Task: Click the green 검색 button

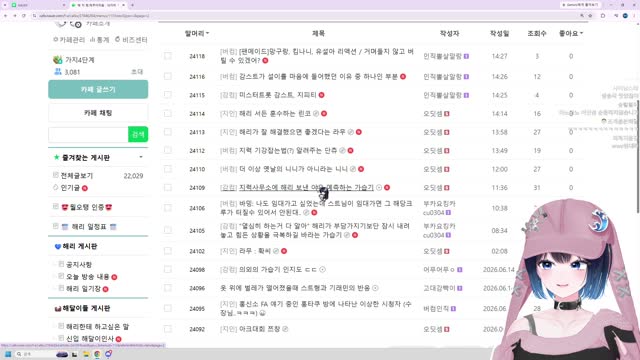Action: pyautogui.click(x=138, y=134)
